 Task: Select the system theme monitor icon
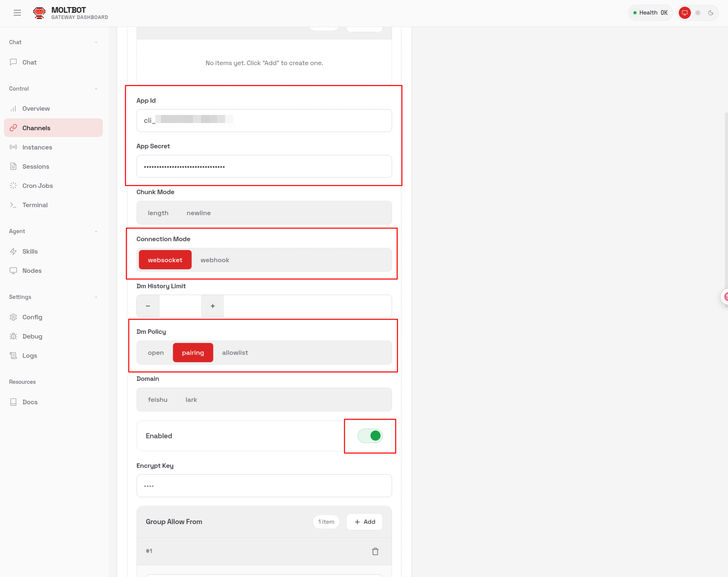coord(684,13)
